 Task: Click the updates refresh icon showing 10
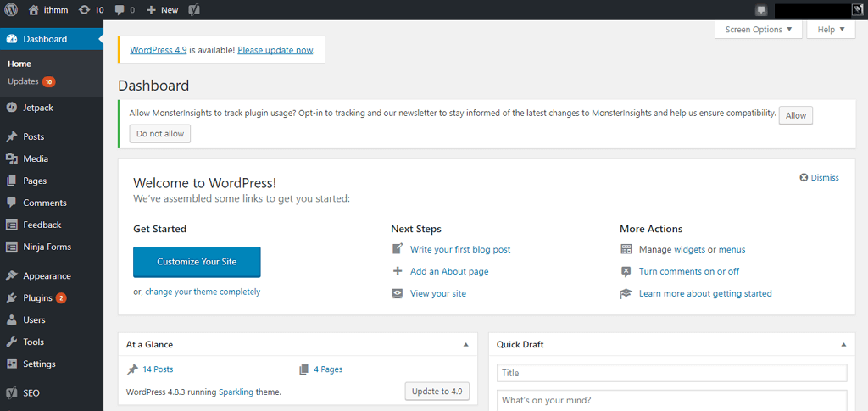[85, 10]
